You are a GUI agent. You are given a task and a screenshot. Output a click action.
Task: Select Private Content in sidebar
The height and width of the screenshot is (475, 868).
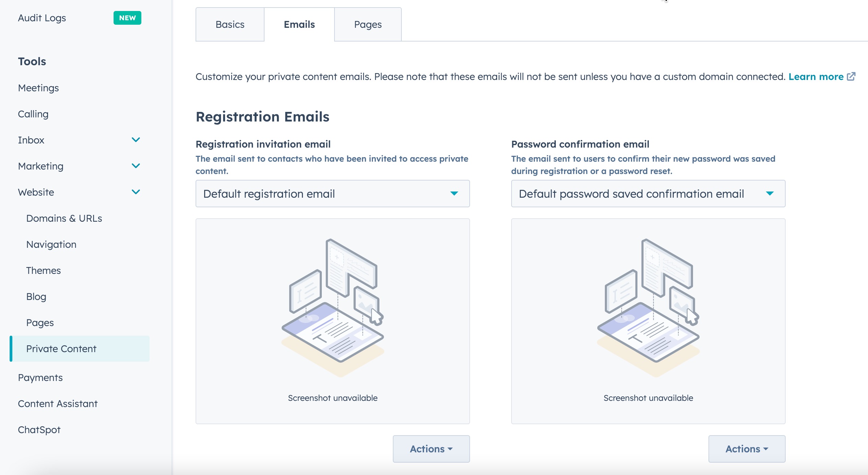point(61,349)
